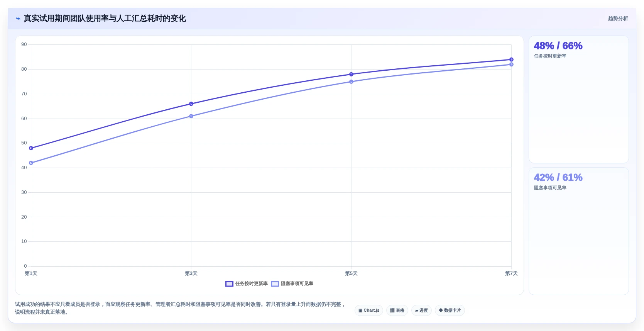The image size is (644, 331).
Task: Click the 第7天 x-axis label
Action: point(511,273)
